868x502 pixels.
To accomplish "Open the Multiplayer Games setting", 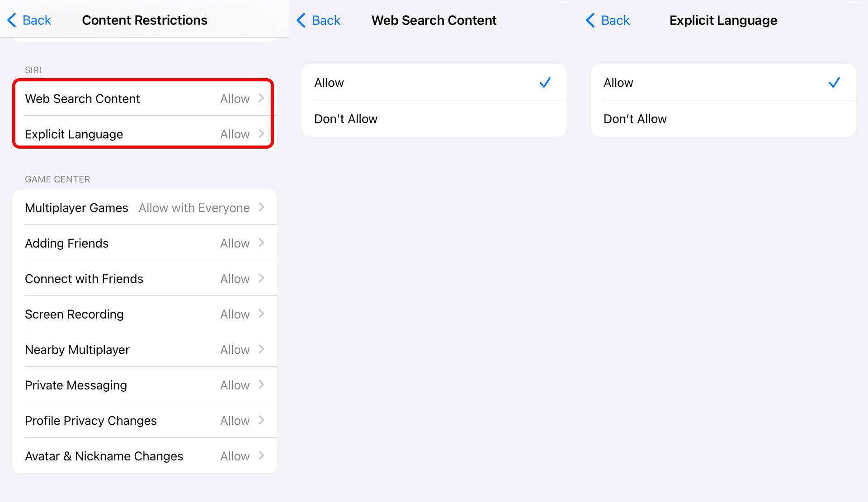I will tap(145, 207).
